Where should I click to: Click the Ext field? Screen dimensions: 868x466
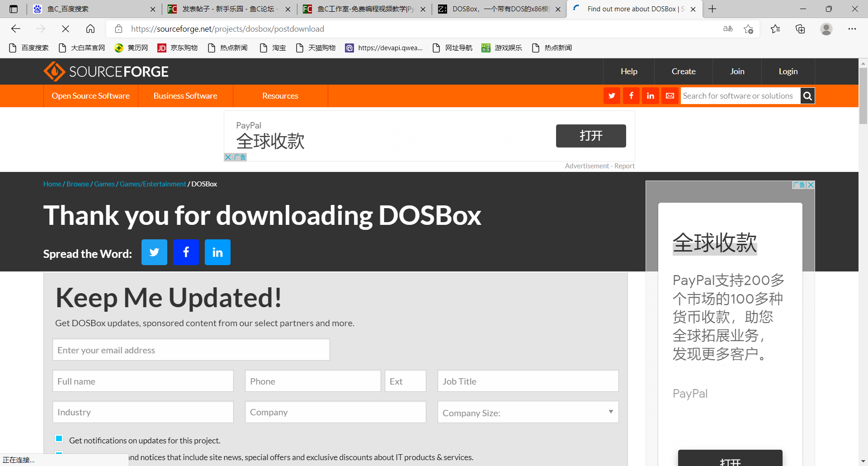406,381
